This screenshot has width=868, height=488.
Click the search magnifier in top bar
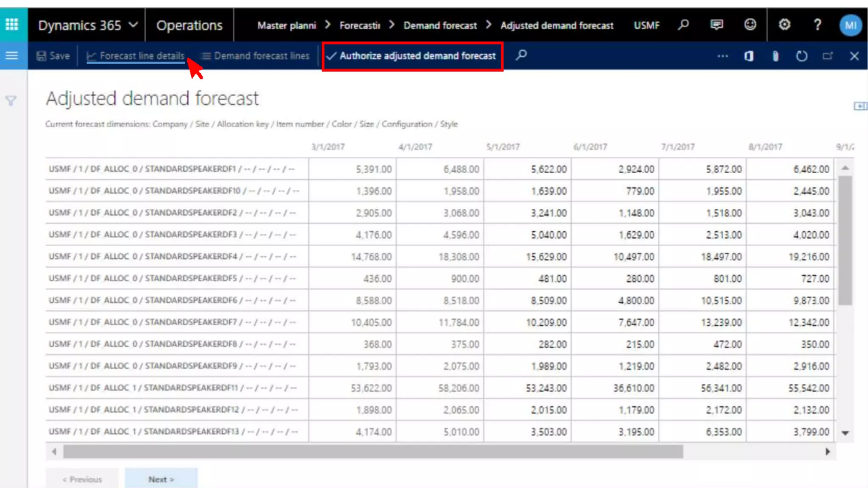683,25
